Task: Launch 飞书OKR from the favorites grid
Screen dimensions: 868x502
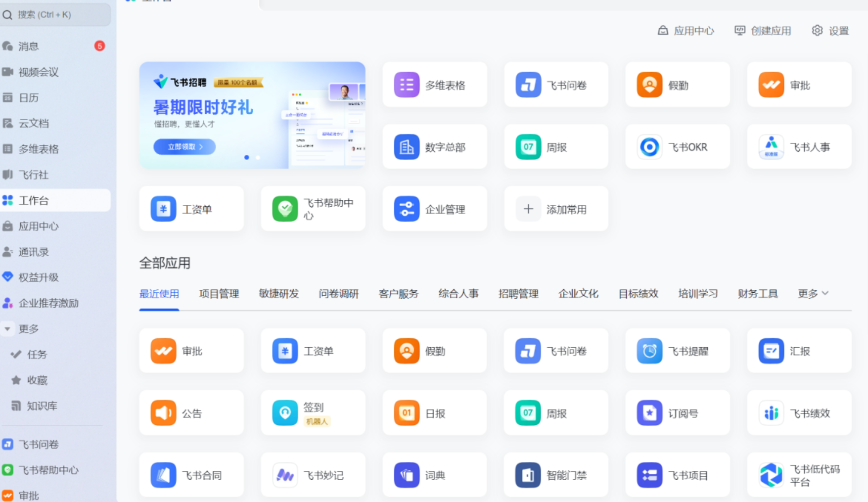Action: click(649, 147)
